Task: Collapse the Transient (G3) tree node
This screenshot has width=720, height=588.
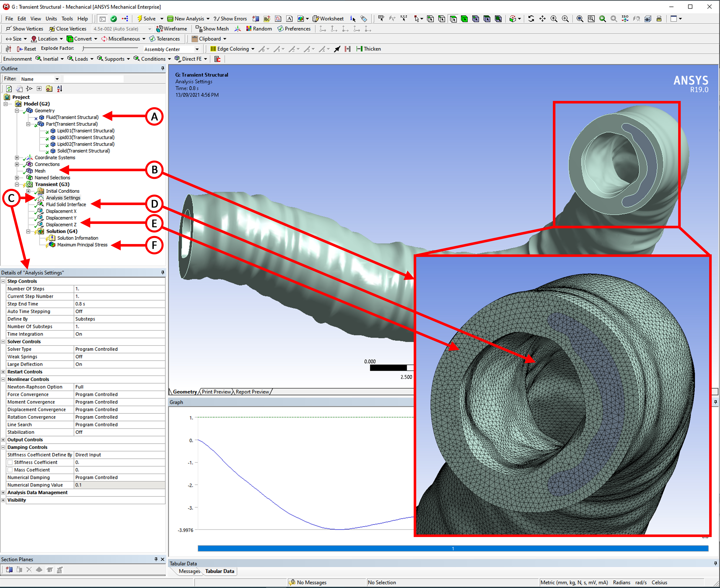Action: 17,185
